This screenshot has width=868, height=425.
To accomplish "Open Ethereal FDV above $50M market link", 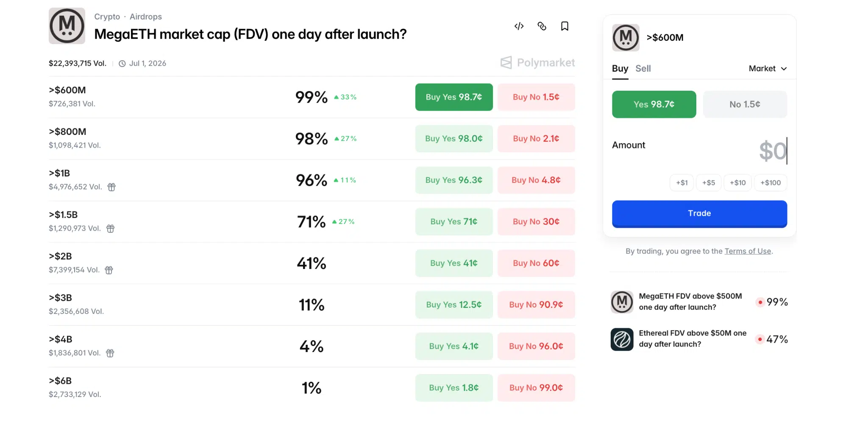I will pyautogui.click(x=693, y=338).
